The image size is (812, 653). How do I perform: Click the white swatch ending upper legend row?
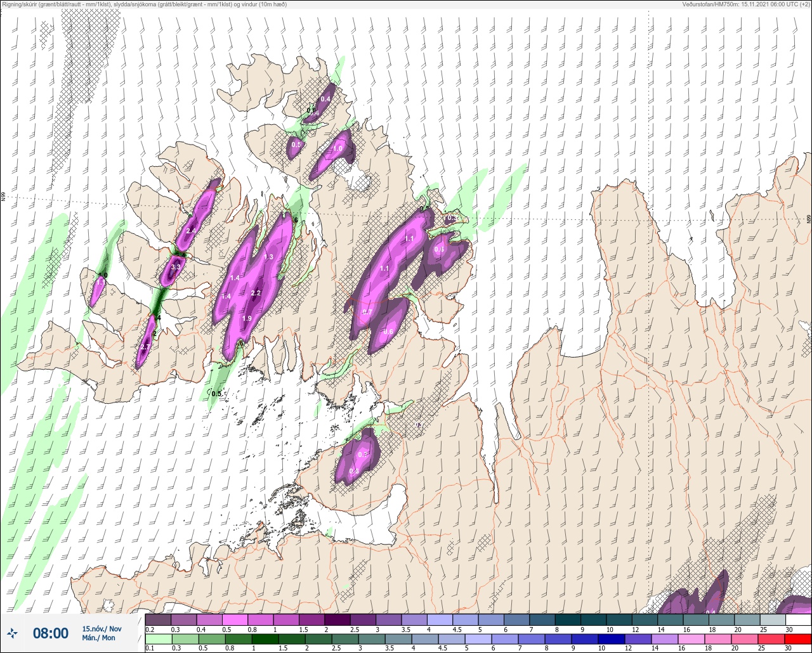798,619
